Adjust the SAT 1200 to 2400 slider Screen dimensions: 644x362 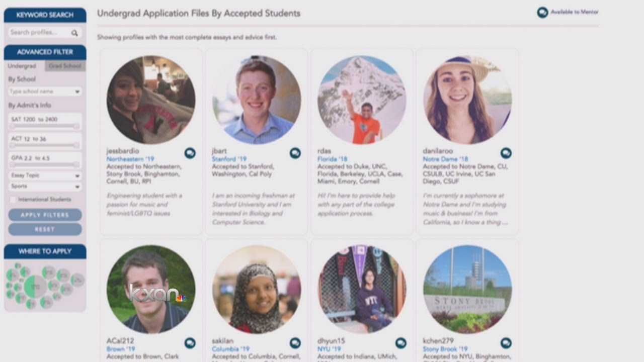pos(45,126)
